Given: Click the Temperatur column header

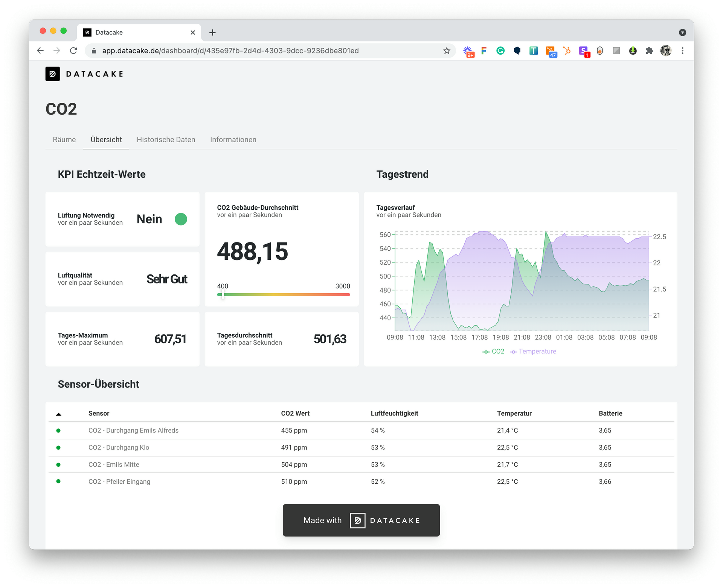Looking at the screenshot, I should tap(514, 413).
